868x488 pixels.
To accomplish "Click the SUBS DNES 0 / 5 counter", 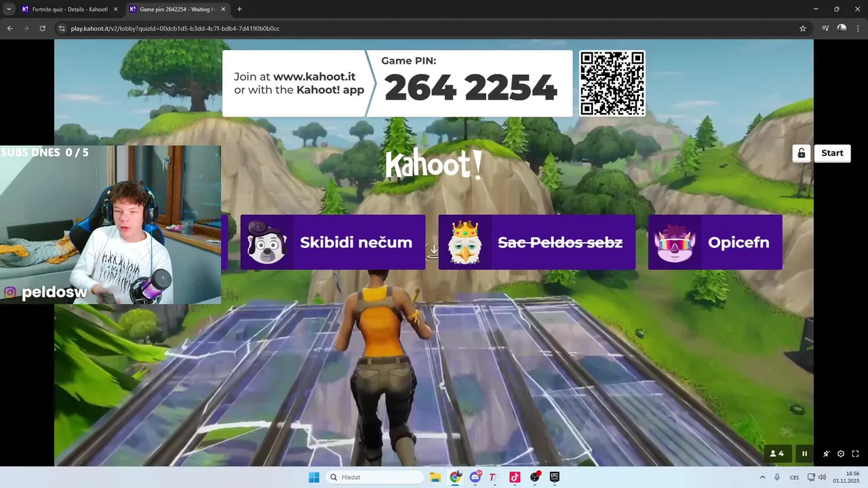I will click(x=45, y=152).
